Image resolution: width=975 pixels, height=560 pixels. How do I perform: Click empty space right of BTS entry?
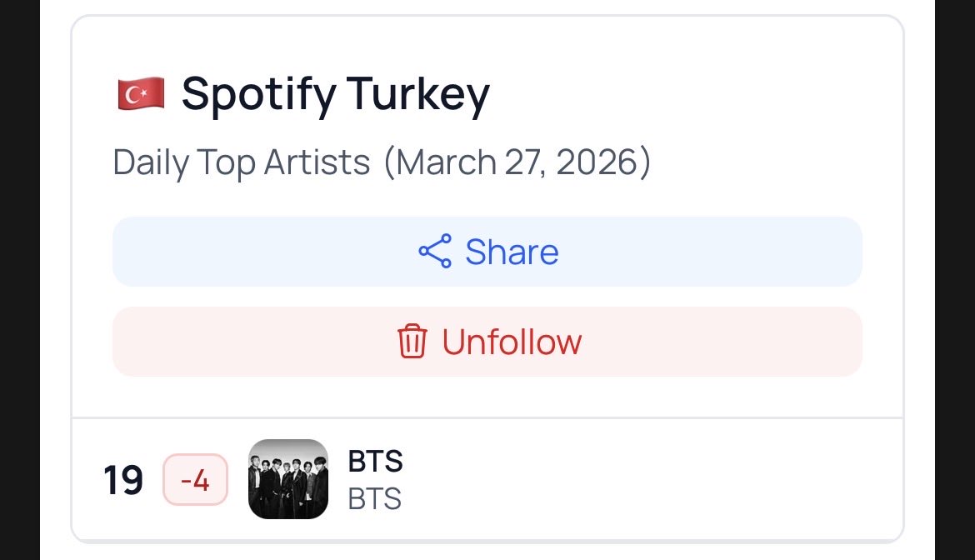pos(667,480)
